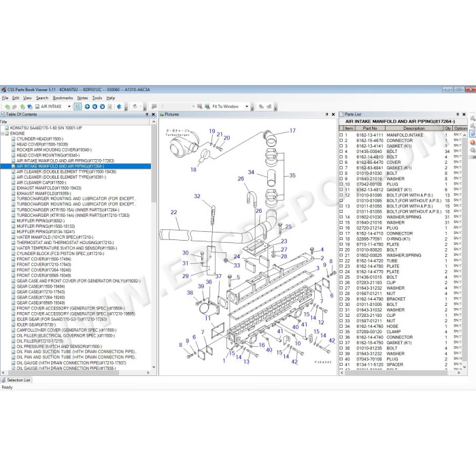
Task: Click the grayed forward navigation arrow
Action: tap(14, 107)
